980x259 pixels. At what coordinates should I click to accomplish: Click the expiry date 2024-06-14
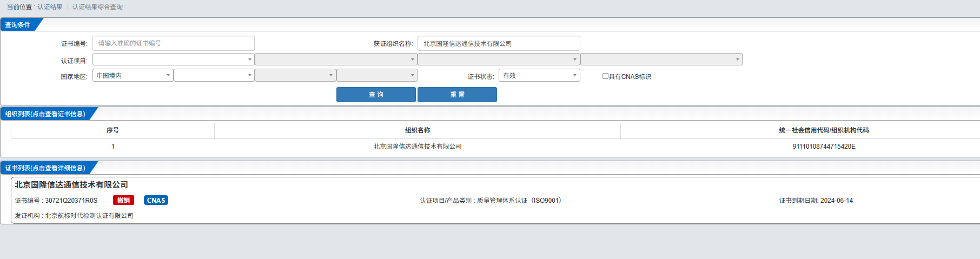click(836, 201)
